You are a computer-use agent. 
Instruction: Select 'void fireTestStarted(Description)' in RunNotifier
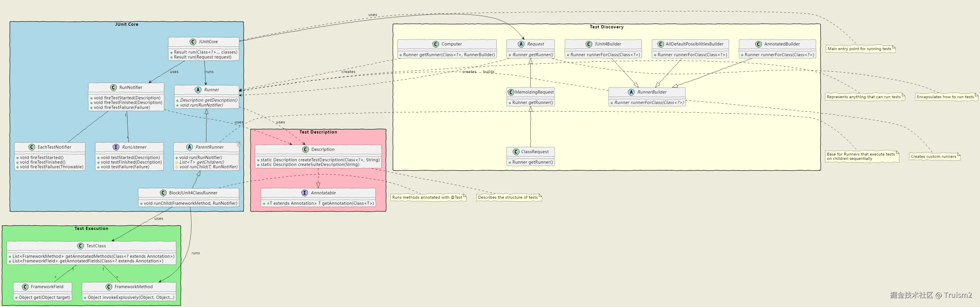[127, 98]
